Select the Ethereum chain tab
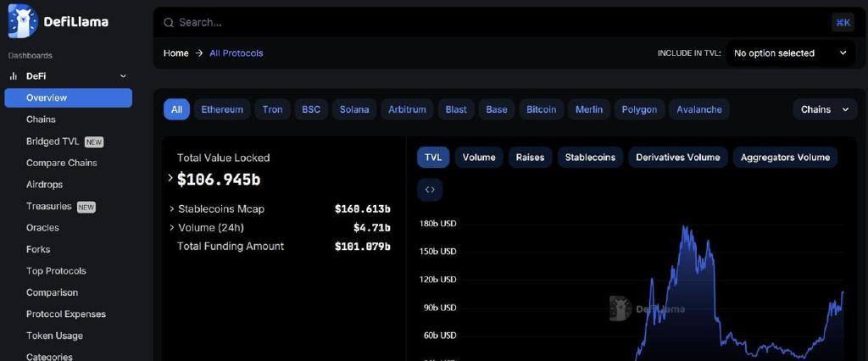The image size is (868, 361). coord(222,109)
